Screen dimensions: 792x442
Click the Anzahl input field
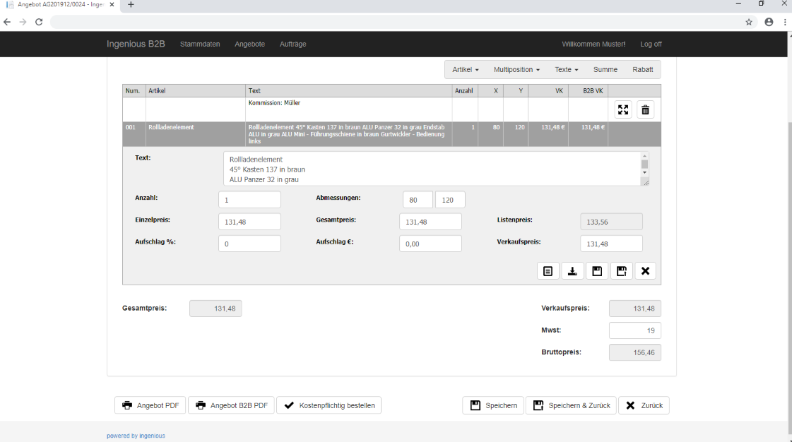[x=249, y=200]
